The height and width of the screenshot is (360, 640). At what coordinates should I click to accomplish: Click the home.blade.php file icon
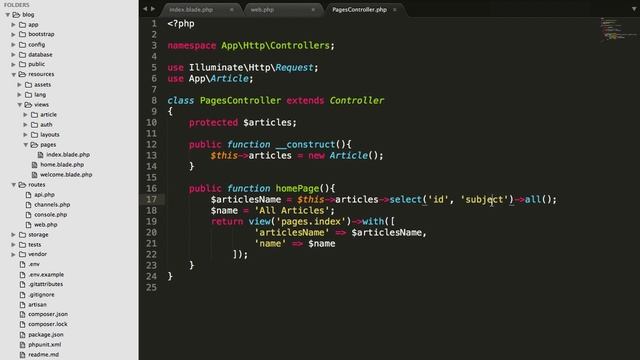(x=34, y=164)
